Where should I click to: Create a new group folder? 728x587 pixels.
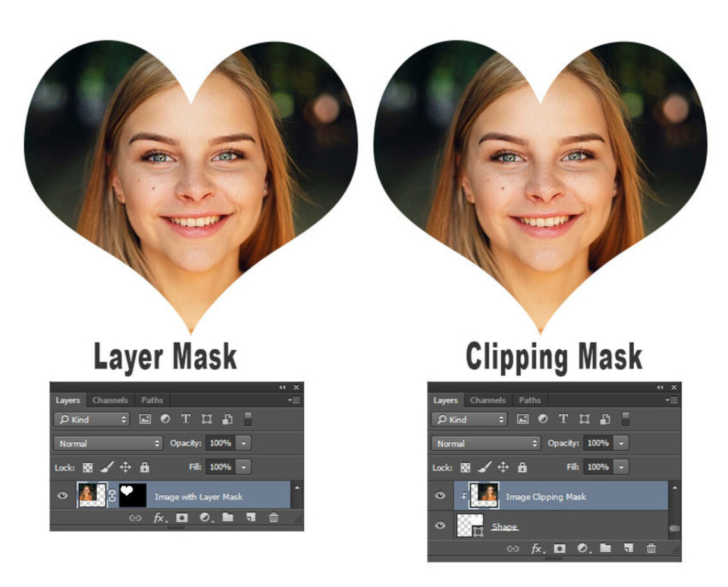(227, 518)
